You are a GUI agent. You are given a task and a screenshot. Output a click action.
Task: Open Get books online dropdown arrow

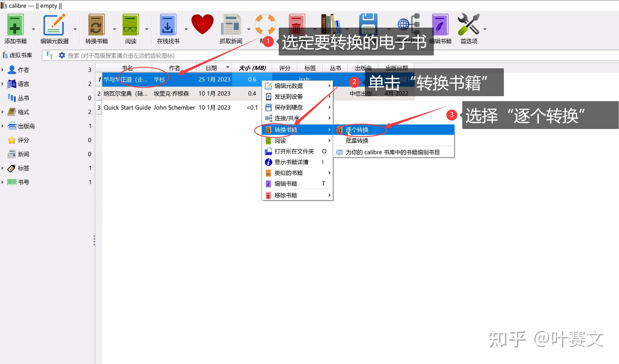pyautogui.click(x=186, y=29)
